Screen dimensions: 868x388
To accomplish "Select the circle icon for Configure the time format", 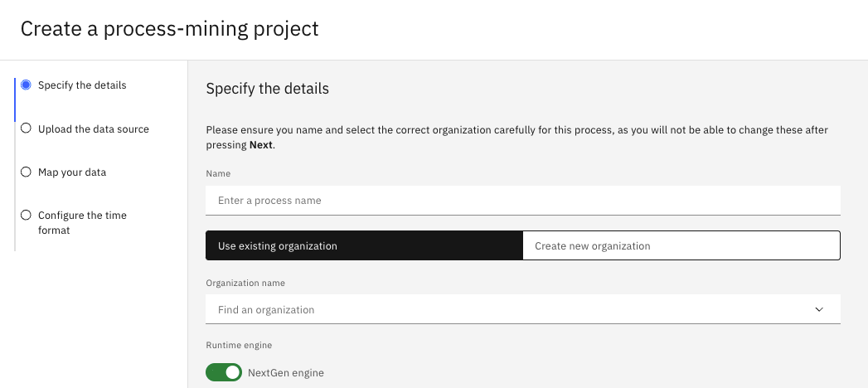I will (26, 215).
